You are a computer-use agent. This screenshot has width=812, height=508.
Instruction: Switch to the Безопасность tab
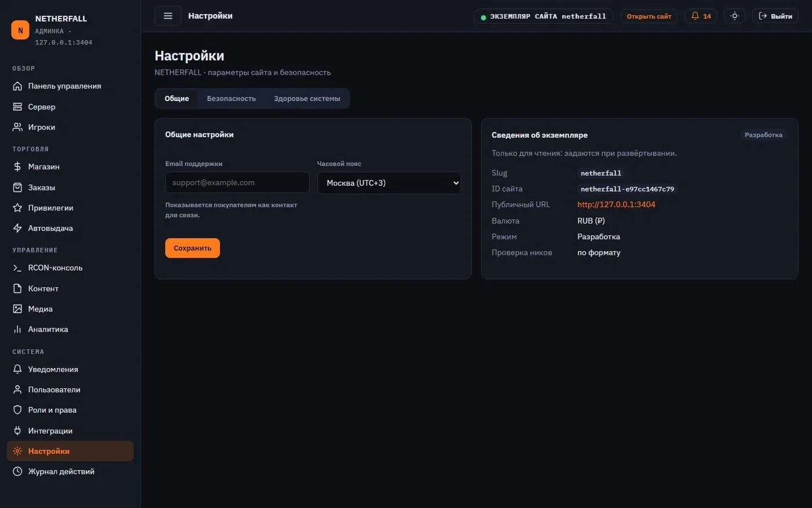[x=231, y=99]
